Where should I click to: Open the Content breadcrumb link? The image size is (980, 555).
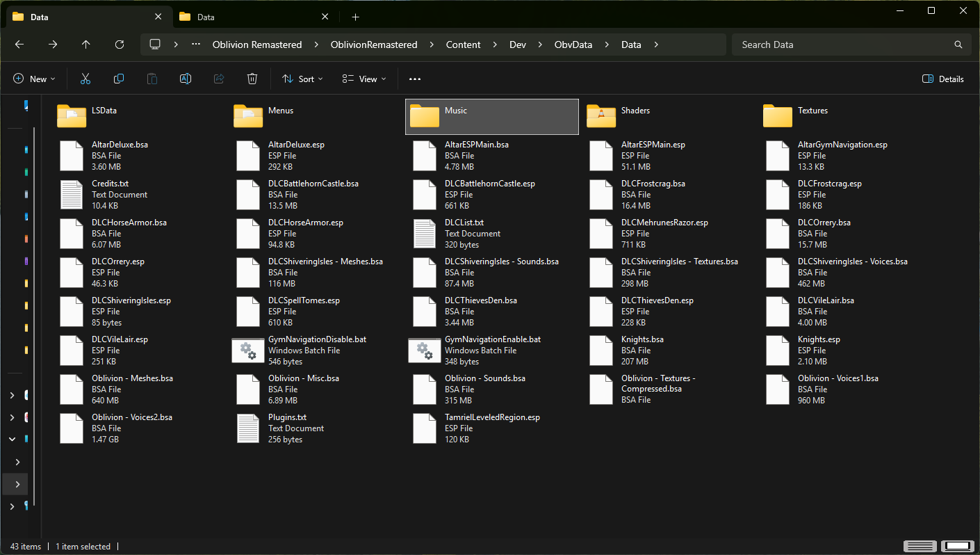tap(463, 44)
